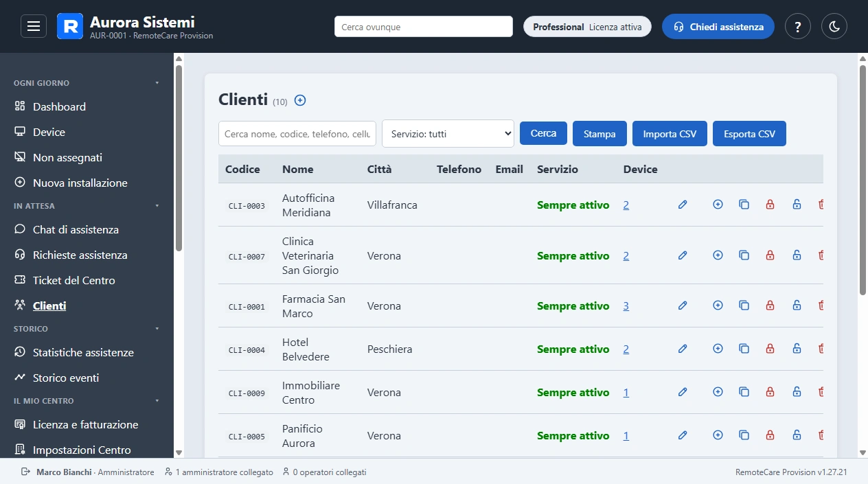Click the Stampa button
This screenshot has height=484, width=868.
click(x=599, y=134)
